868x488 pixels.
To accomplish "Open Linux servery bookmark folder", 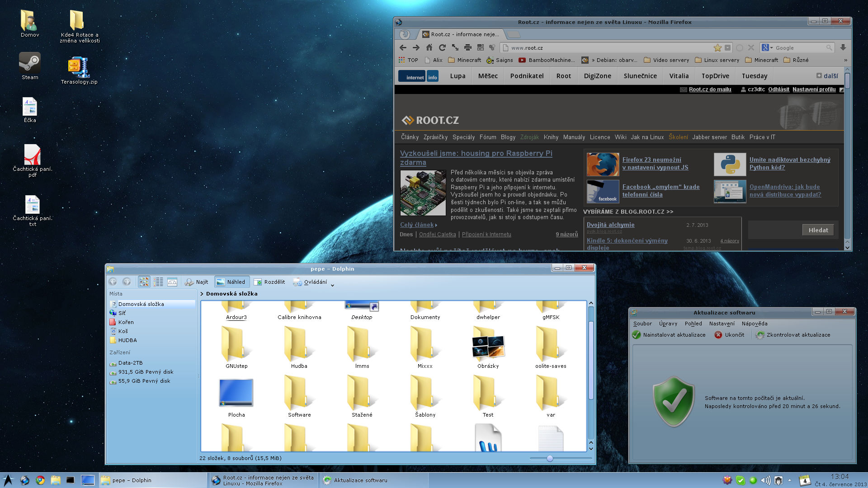I will click(717, 60).
